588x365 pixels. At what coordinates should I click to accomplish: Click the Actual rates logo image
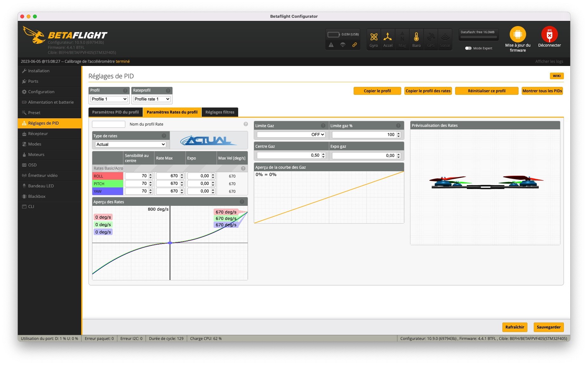click(208, 140)
